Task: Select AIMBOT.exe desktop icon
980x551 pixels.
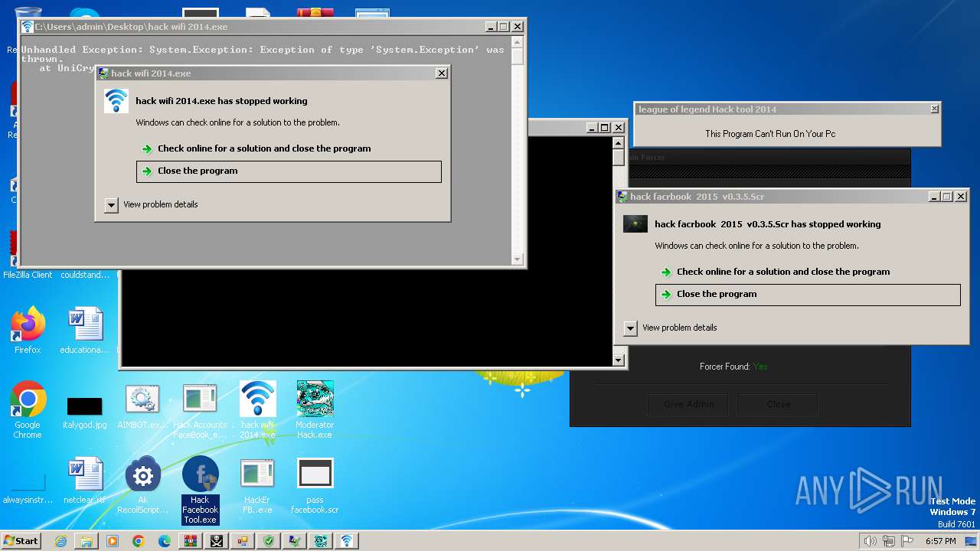Action: pyautogui.click(x=142, y=406)
